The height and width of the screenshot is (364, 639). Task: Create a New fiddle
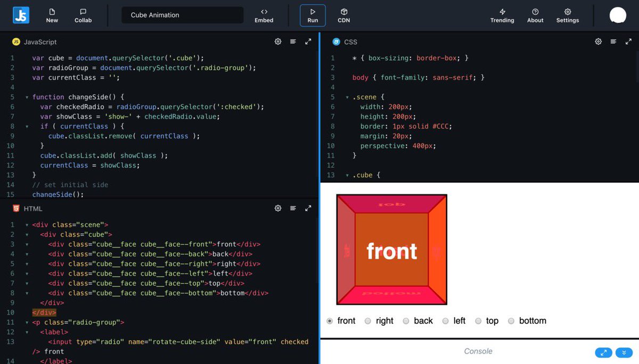pos(52,15)
